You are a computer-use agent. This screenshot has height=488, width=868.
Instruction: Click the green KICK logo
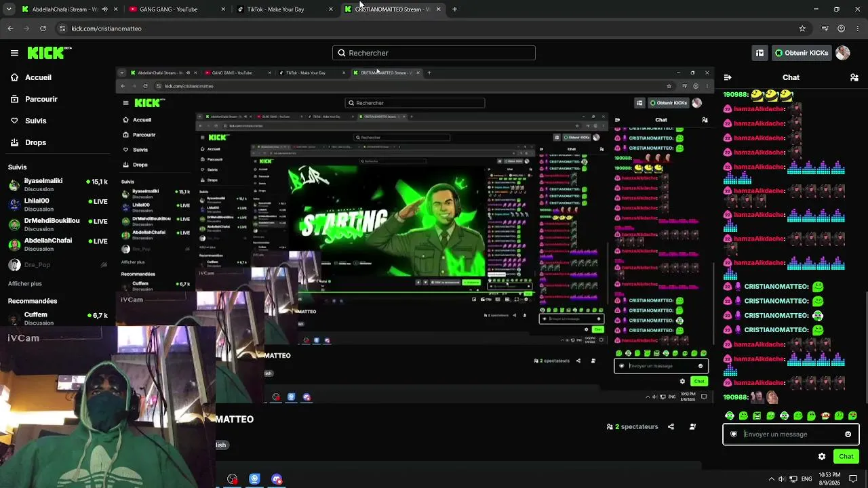pyautogui.click(x=50, y=53)
